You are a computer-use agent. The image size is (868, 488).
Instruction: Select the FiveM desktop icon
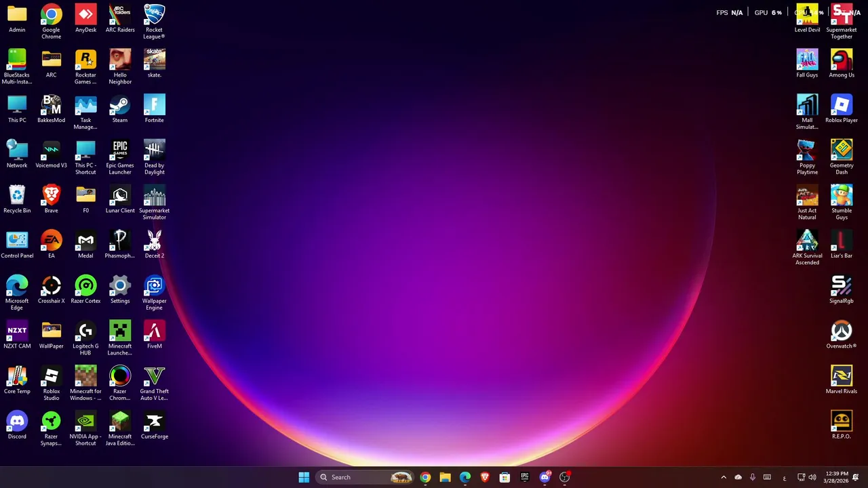tap(154, 331)
